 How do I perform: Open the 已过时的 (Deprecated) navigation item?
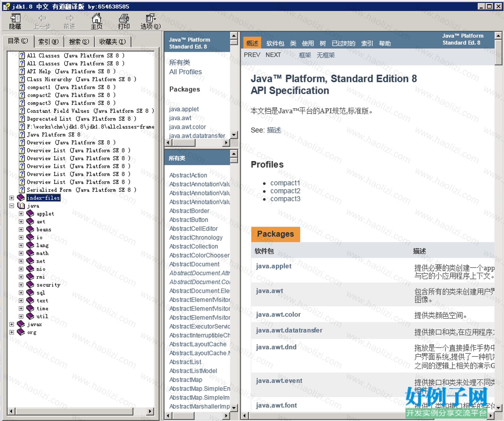click(343, 43)
